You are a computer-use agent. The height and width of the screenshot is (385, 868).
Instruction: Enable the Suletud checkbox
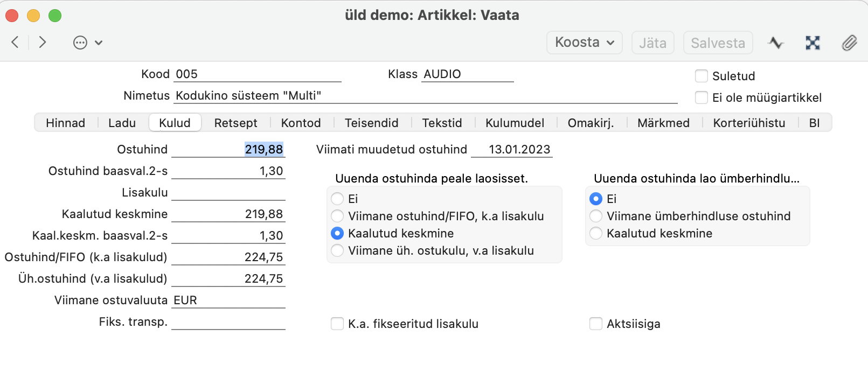702,76
